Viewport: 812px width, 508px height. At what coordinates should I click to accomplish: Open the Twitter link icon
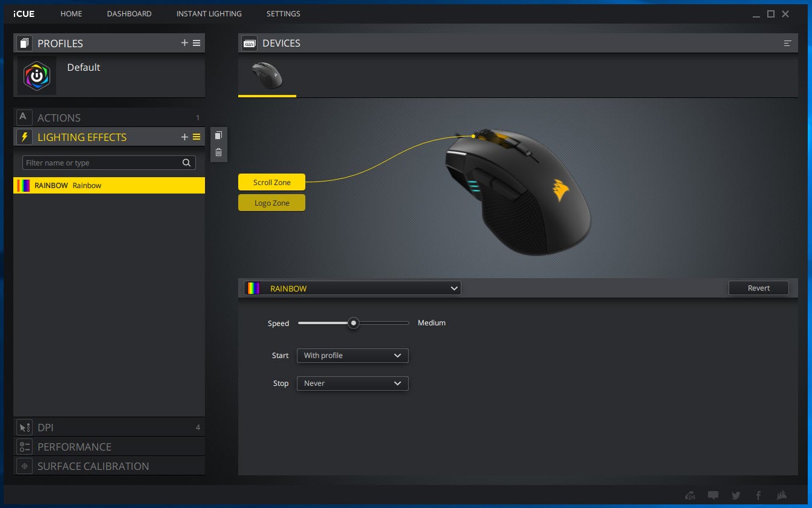point(736,495)
